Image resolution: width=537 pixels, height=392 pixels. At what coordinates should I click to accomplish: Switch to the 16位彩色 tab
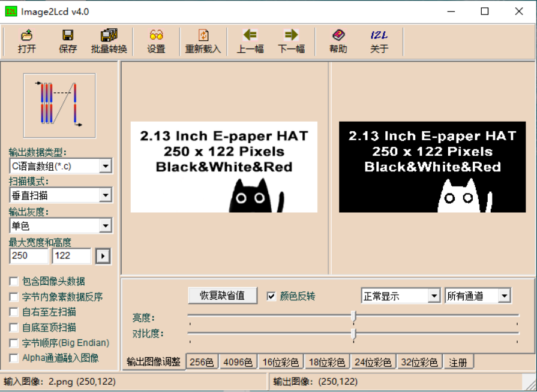(x=280, y=362)
